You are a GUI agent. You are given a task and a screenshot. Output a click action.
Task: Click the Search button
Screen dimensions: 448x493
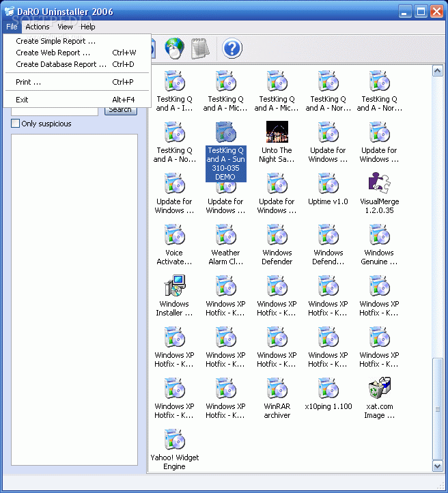coord(121,111)
